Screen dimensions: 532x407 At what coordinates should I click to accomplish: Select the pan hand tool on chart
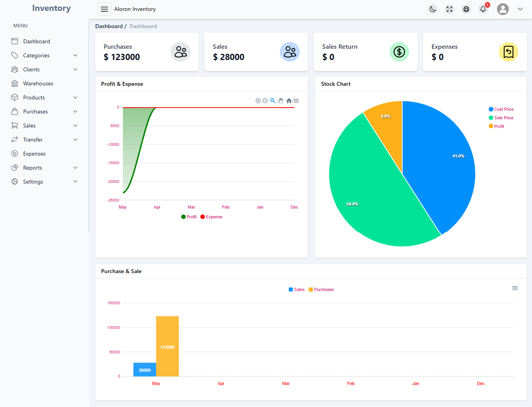281,101
